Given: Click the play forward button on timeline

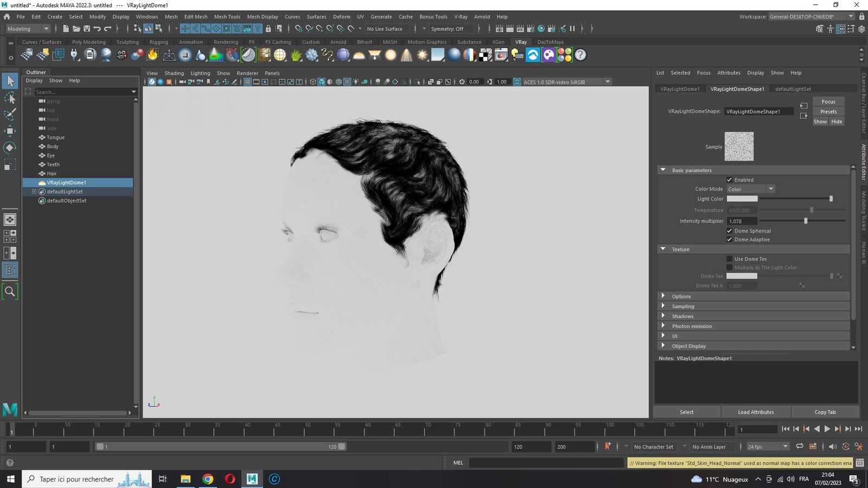Looking at the screenshot, I should coord(827,429).
